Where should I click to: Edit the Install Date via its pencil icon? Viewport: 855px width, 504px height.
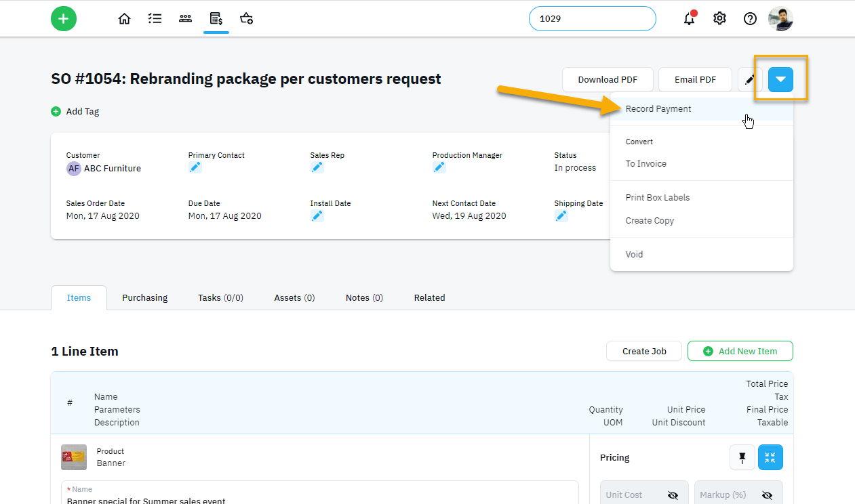point(317,215)
